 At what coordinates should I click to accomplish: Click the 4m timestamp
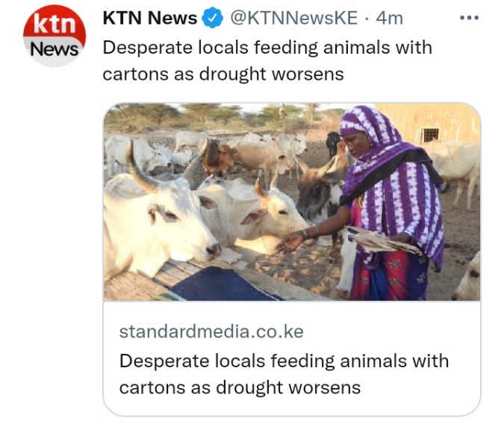point(389,18)
